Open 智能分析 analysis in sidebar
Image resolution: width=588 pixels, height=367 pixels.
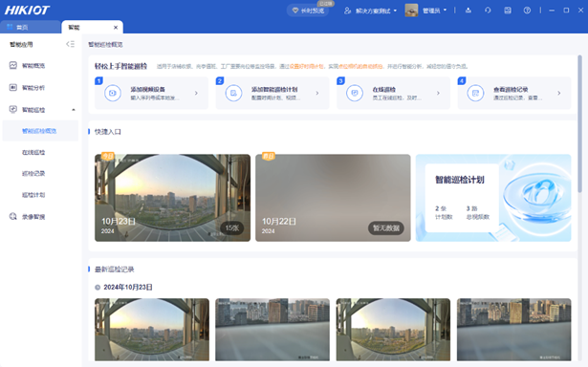(39, 88)
